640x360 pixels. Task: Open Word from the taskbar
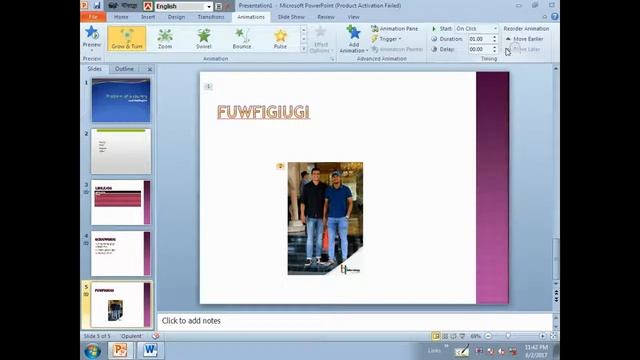tap(150, 351)
